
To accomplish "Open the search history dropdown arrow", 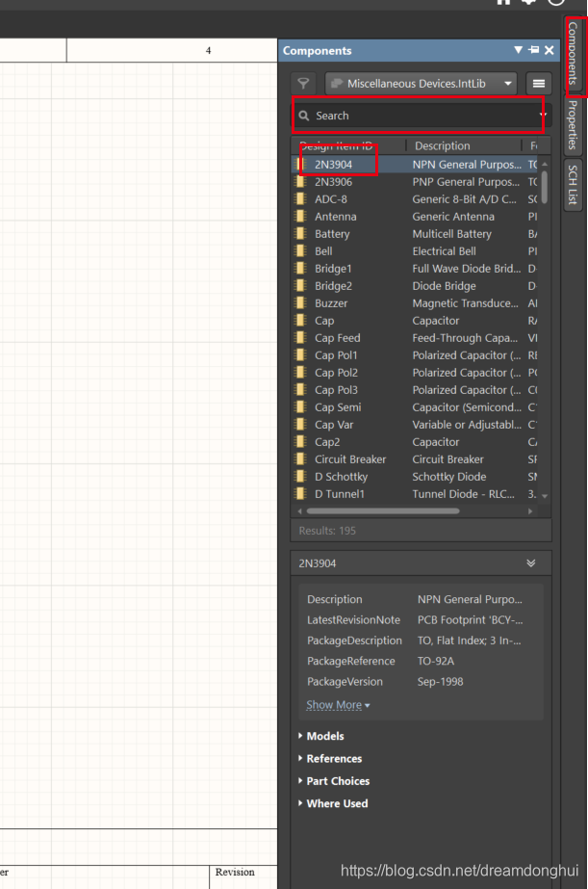I will 543,115.
